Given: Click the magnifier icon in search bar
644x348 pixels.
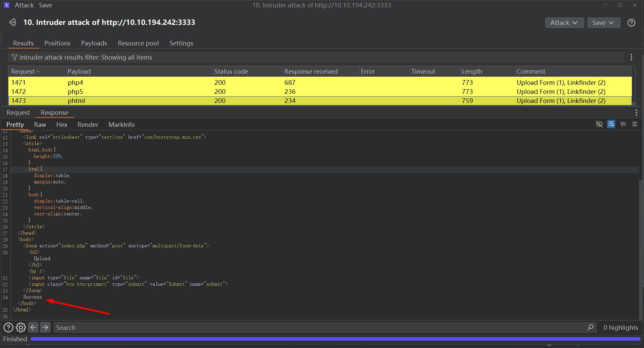Looking at the screenshot, I should pos(590,327).
